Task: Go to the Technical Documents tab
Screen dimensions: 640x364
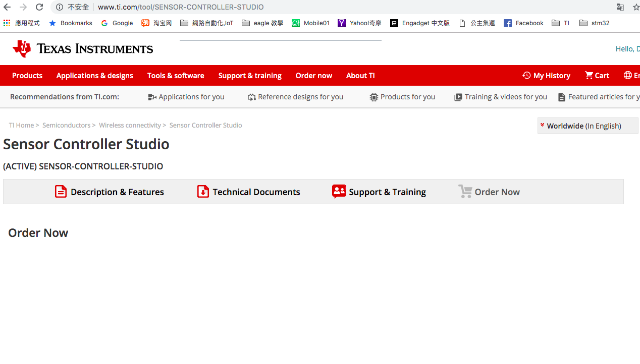Action: coord(248,192)
